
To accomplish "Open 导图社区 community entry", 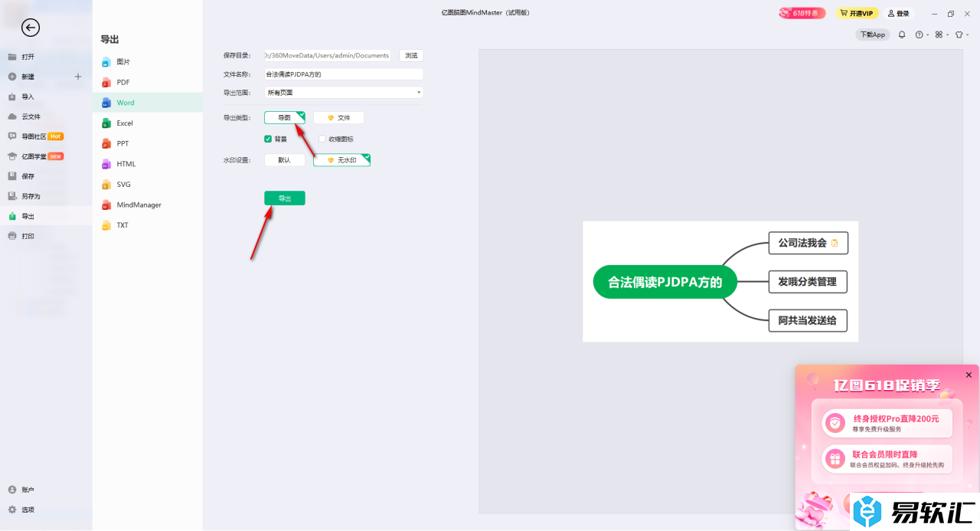I will (x=46, y=136).
